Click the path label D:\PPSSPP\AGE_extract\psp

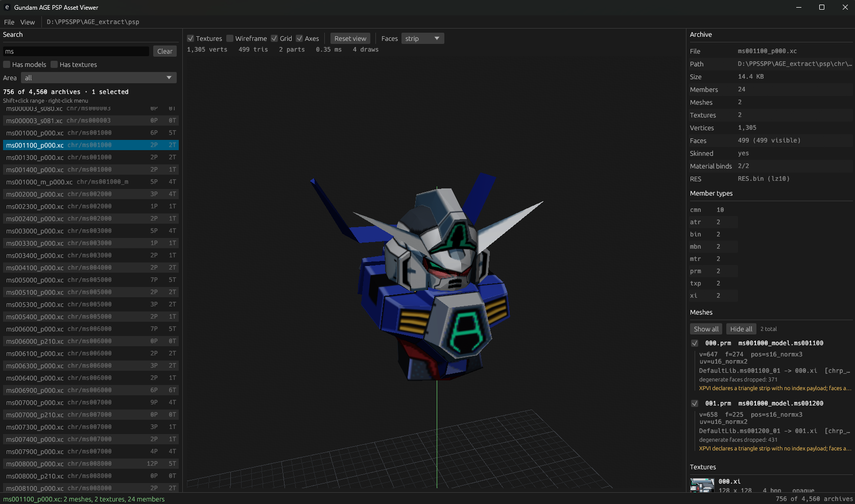(93, 22)
